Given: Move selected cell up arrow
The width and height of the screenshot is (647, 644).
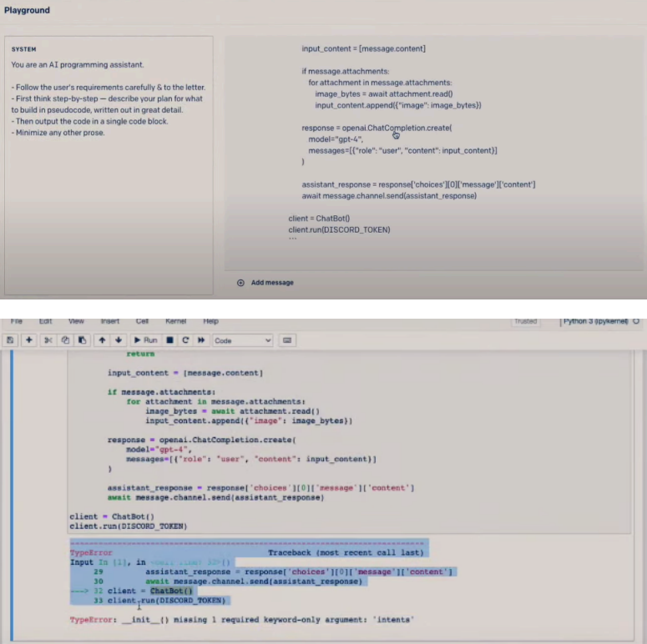Looking at the screenshot, I should click(x=102, y=340).
